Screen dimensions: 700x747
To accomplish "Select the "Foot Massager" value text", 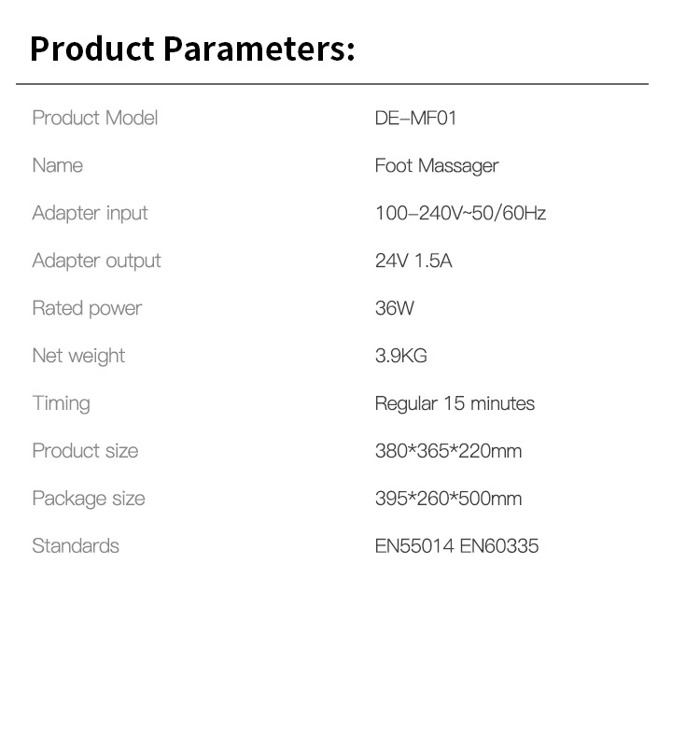I will point(437,165).
